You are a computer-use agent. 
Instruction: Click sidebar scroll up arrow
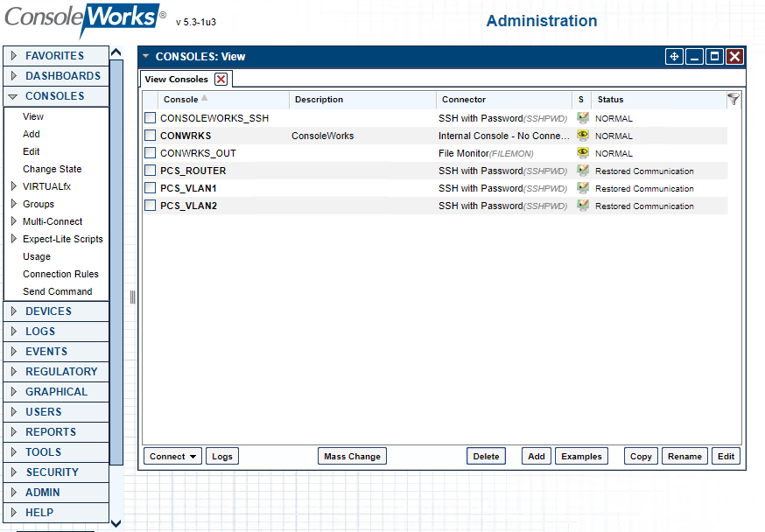[116, 52]
